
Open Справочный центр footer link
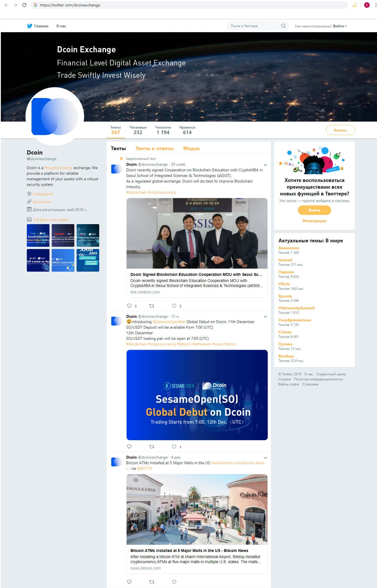[x=331, y=374]
